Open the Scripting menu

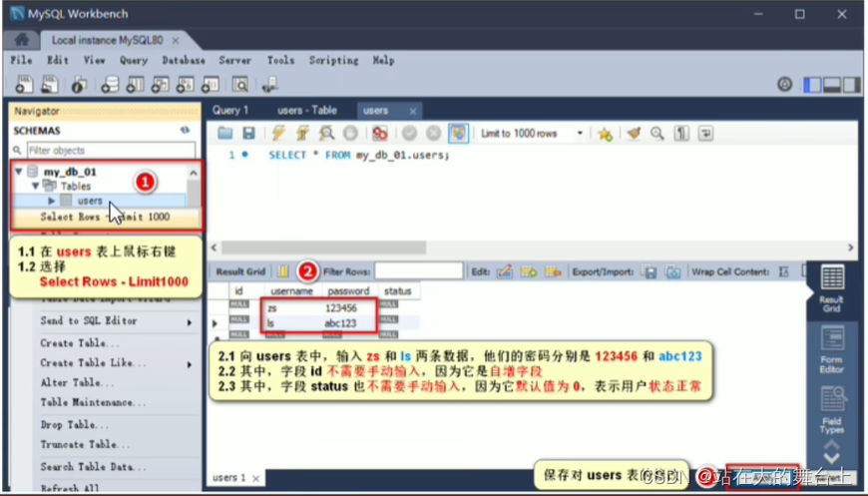(x=333, y=60)
